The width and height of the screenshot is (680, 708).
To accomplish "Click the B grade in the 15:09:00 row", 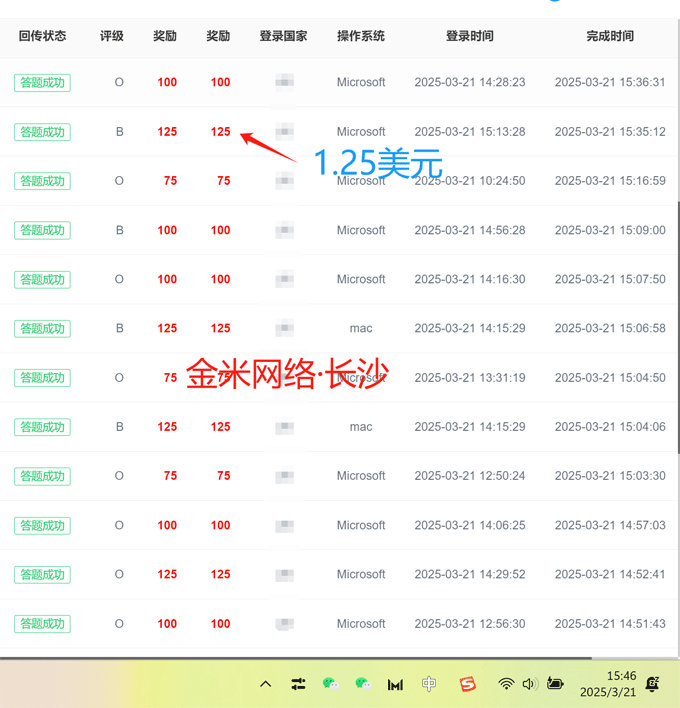I will click(x=120, y=230).
